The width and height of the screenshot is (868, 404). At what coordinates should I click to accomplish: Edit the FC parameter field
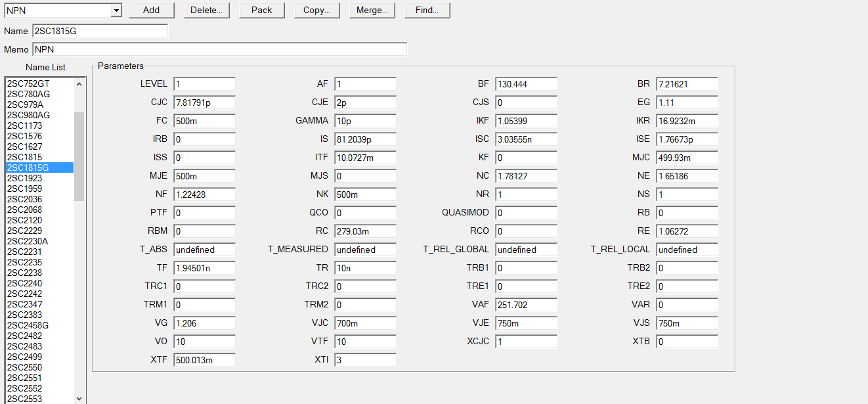204,121
